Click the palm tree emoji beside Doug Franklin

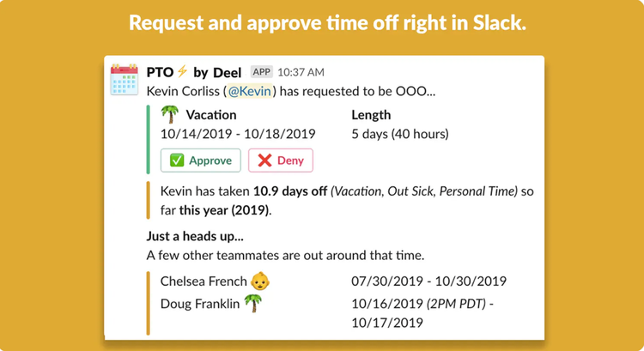253,304
